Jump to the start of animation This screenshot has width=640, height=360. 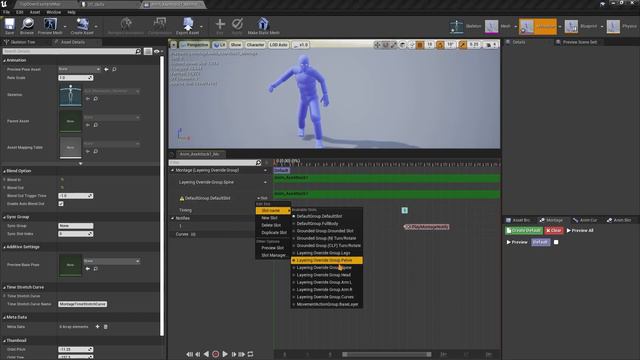[189, 354]
